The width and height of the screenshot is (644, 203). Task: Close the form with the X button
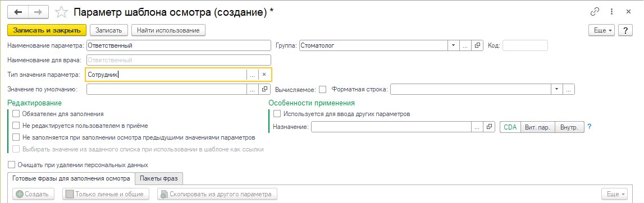tap(628, 12)
